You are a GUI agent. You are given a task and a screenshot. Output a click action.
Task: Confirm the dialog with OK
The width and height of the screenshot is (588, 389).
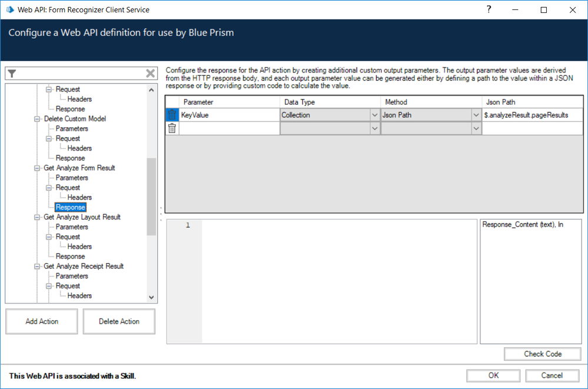(x=493, y=375)
